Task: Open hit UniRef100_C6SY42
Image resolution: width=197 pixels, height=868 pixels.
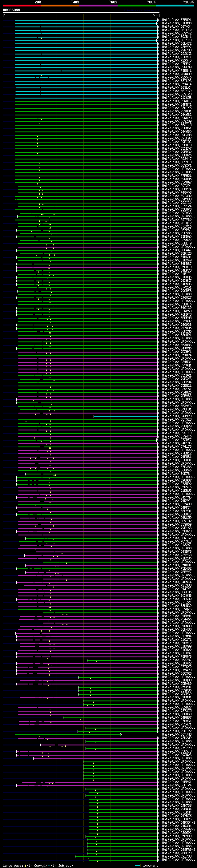Action: (176, 33)
